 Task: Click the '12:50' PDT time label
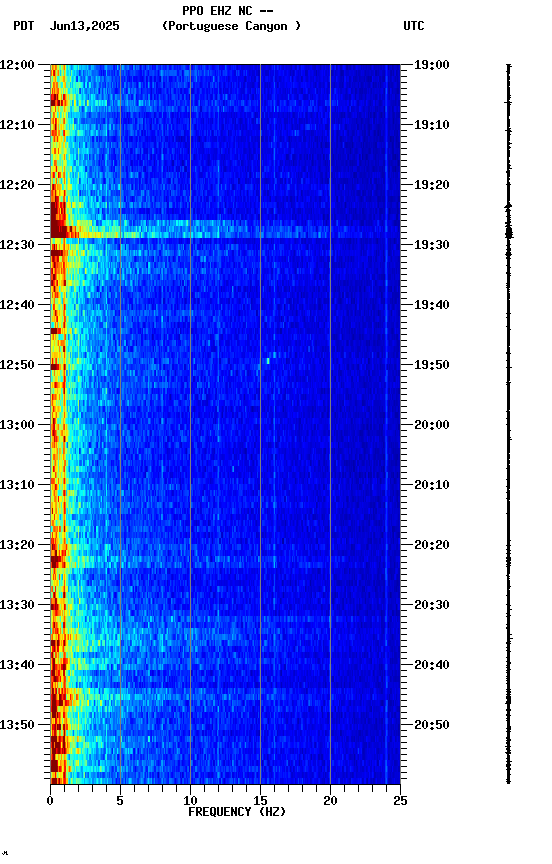tap(17, 365)
